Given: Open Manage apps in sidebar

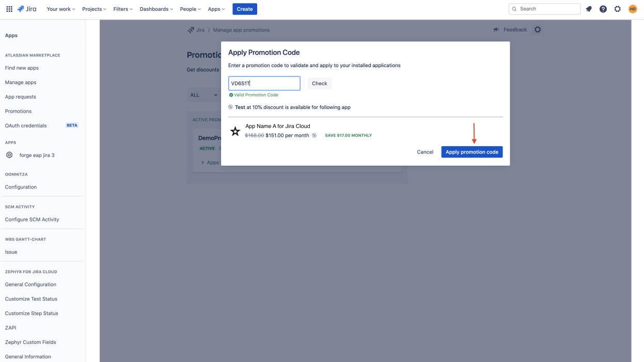Looking at the screenshot, I should 21,82.
